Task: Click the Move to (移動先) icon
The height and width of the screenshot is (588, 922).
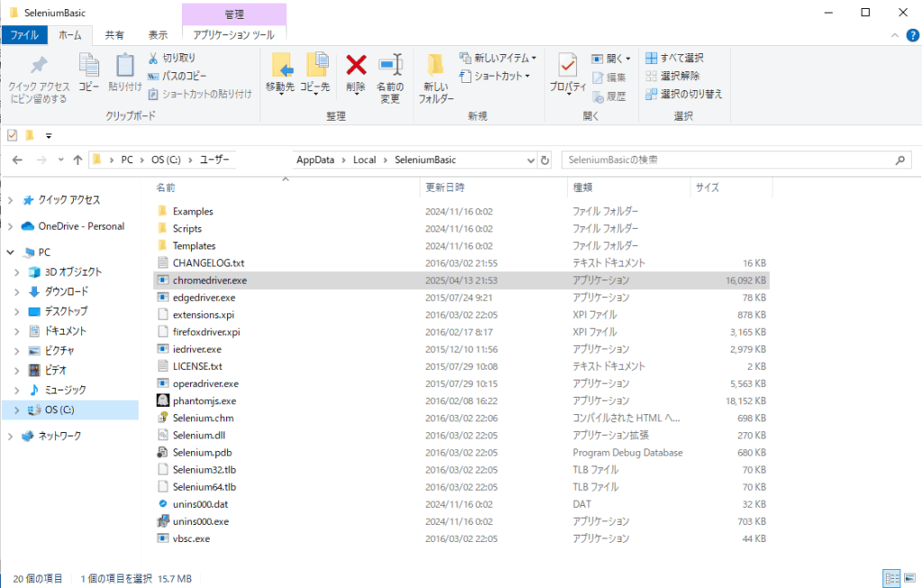Action: 280,66
